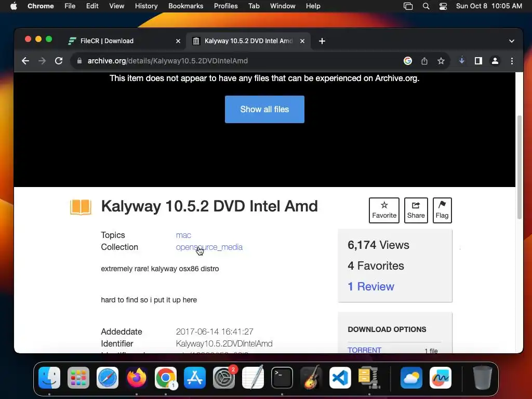
Task: Open Visual Studio Code from the Dock
Action: [x=340, y=378]
